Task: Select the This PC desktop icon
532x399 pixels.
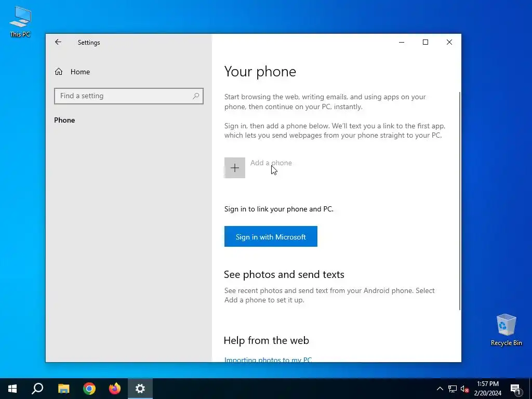Action: click(x=20, y=21)
